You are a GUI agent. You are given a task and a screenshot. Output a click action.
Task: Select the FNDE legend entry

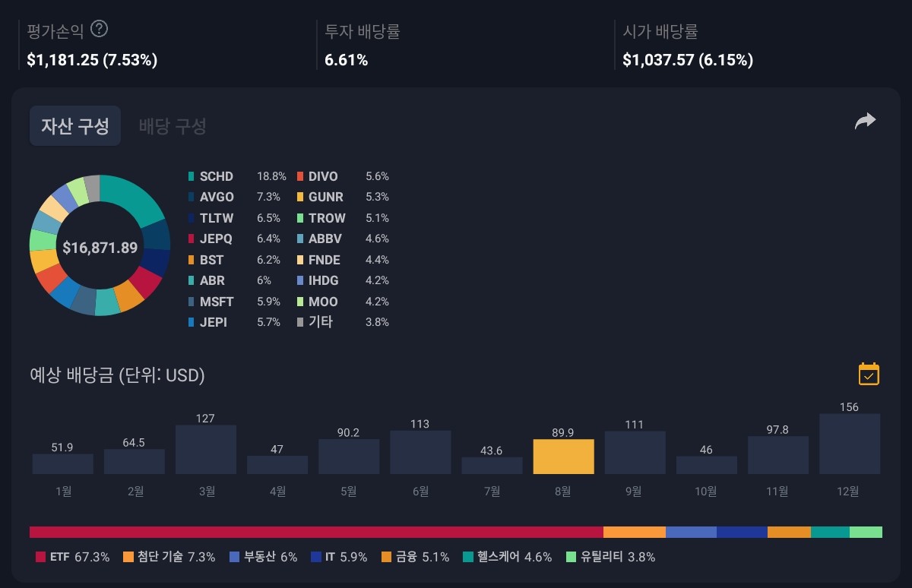[x=343, y=260]
